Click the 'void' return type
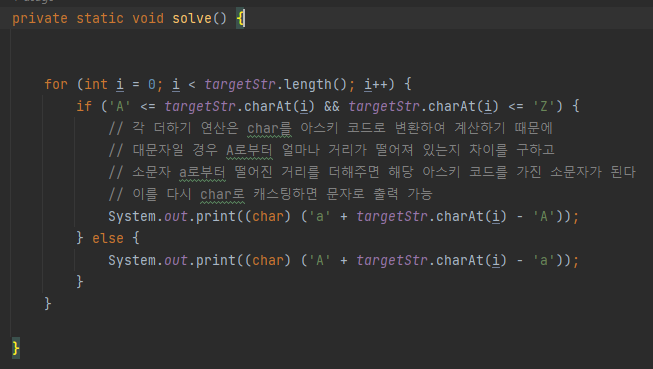This screenshot has height=369, width=653. 148,18
